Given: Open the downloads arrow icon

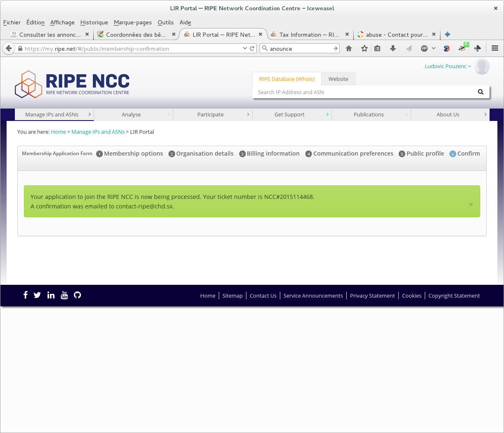Looking at the screenshot, I should click(x=393, y=48).
